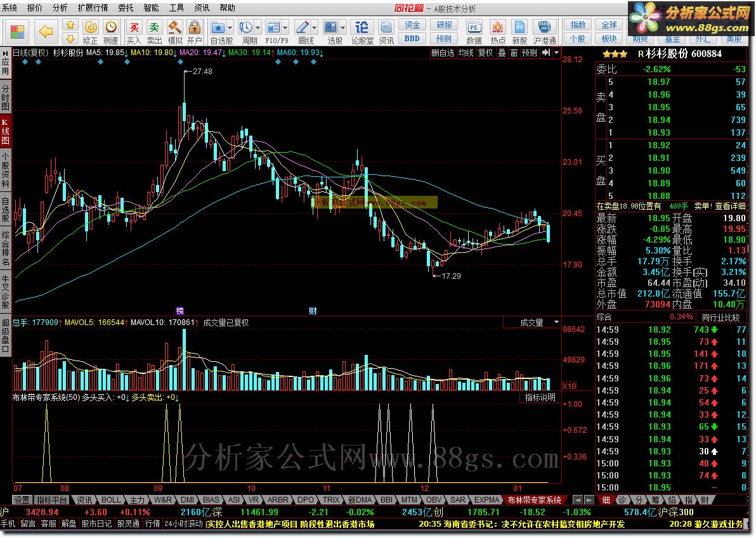
Task: Open 模拟 simulated trading gavel icon
Action: tap(174, 32)
